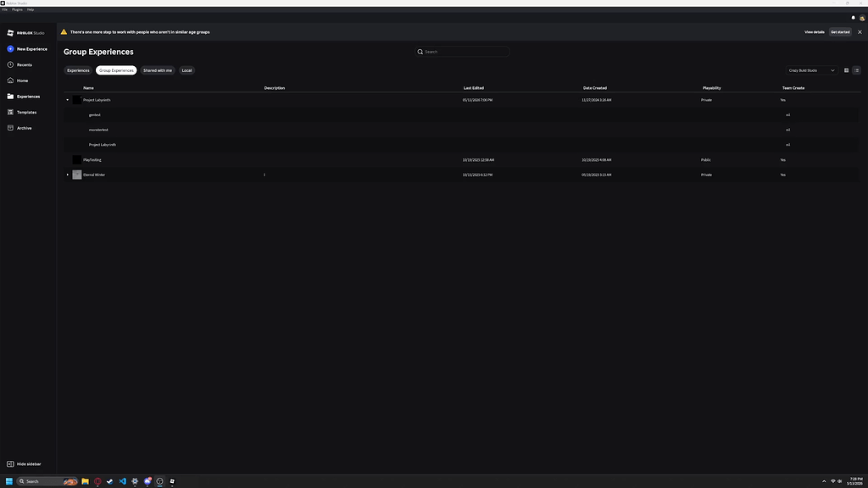Viewport: 868px width, 488px height.
Task: Select the PlayTesting experience row
Action: click(x=461, y=160)
